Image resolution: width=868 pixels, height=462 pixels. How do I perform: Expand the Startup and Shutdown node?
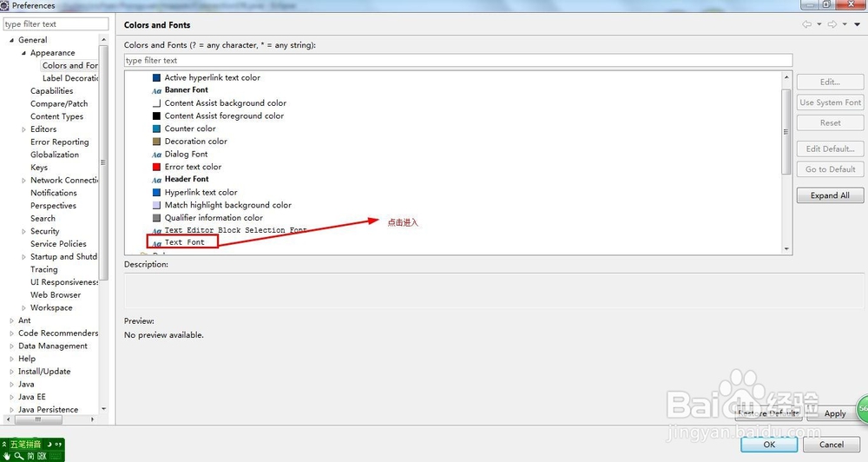pyautogui.click(x=23, y=256)
